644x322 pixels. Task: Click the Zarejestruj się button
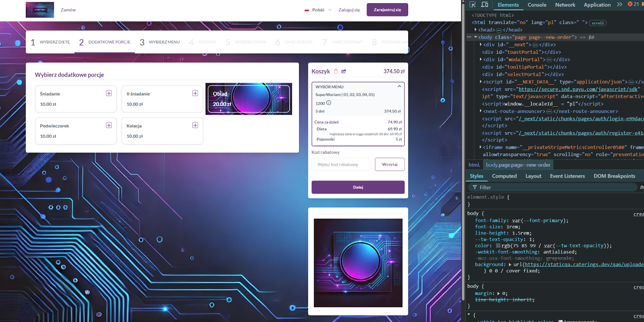click(x=387, y=10)
